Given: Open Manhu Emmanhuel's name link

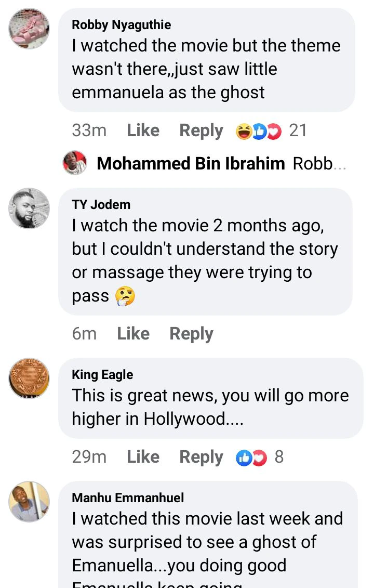Looking at the screenshot, I should point(128,498).
